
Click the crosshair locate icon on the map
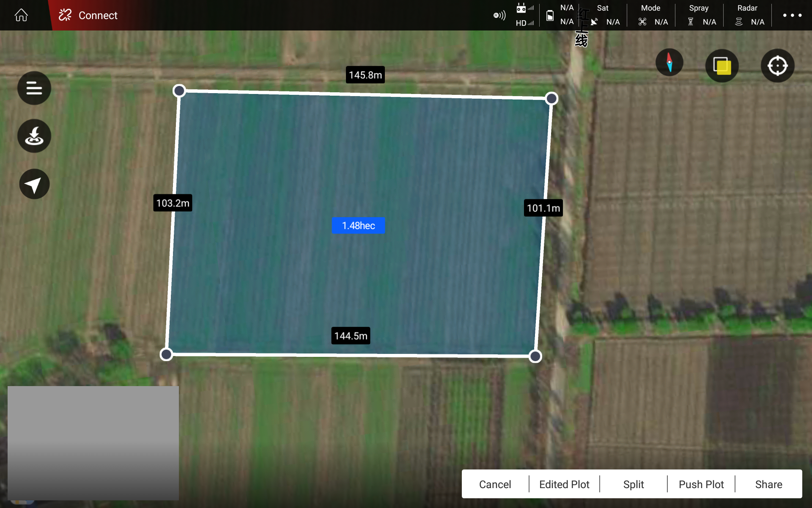(777, 65)
